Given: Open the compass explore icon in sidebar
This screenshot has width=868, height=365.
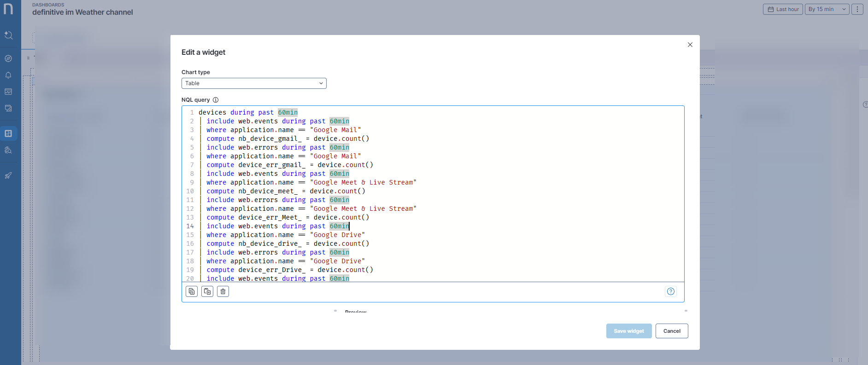Looking at the screenshot, I should coord(8,58).
